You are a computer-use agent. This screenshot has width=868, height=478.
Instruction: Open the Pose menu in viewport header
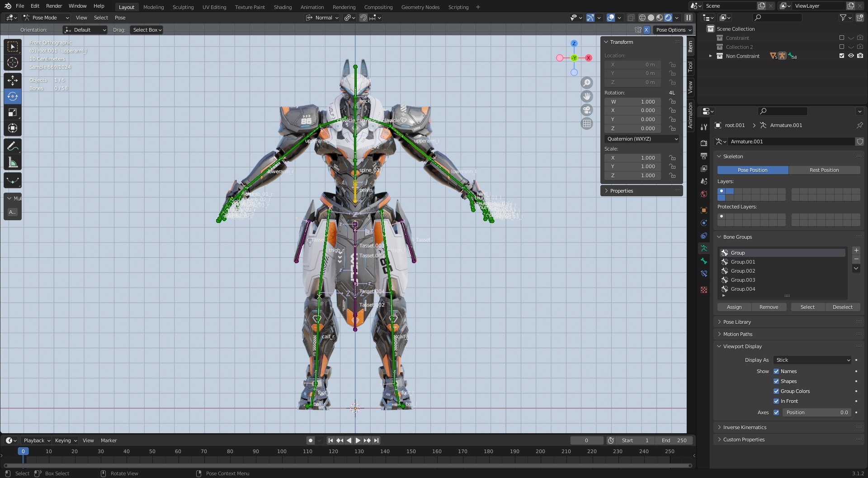tap(120, 18)
